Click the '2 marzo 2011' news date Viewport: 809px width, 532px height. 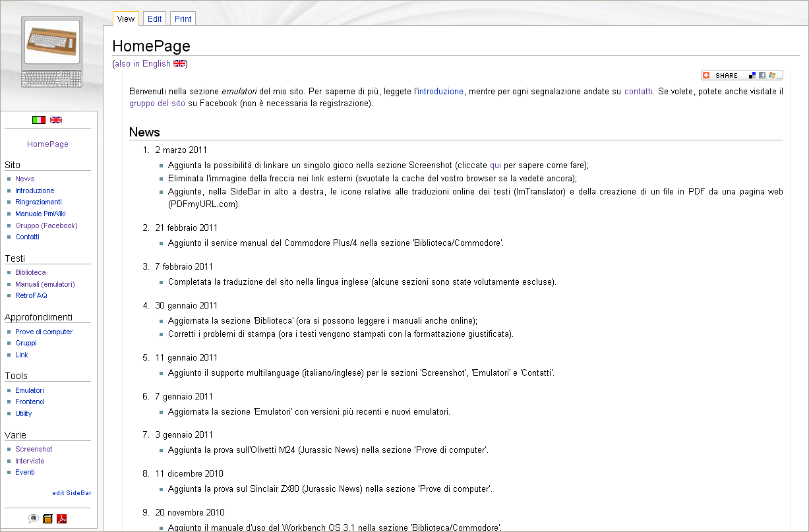pyautogui.click(x=181, y=150)
